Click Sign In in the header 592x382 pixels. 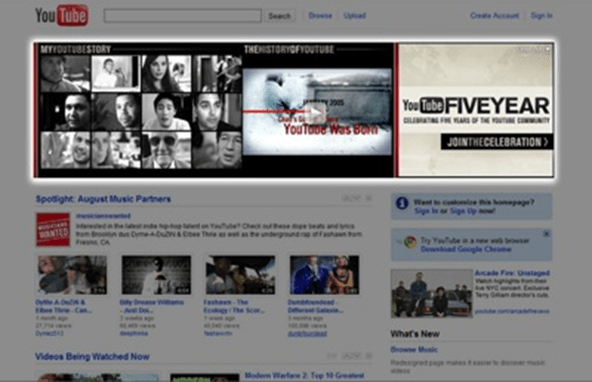click(541, 15)
